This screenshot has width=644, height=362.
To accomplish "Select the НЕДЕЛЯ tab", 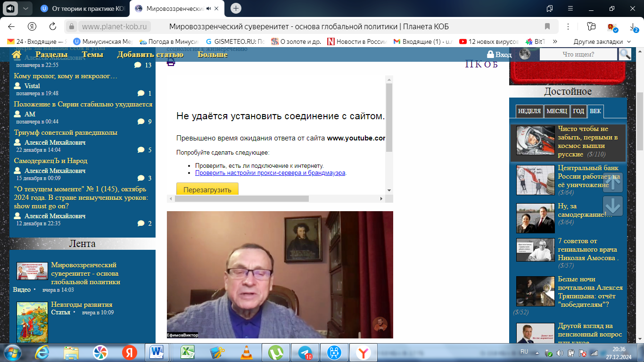I will click(529, 112).
